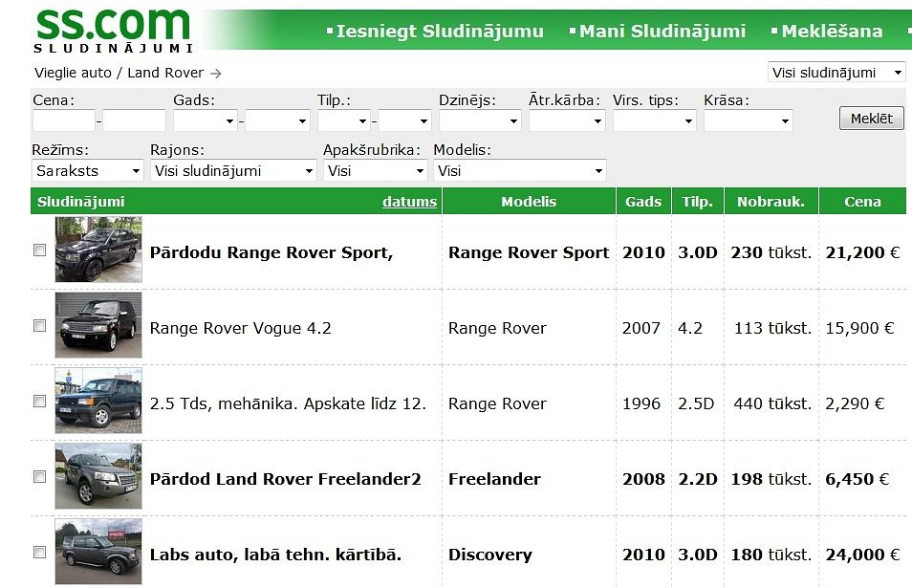Click thumbnail of 2.5 Tds mehānika listing

[x=98, y=401]
